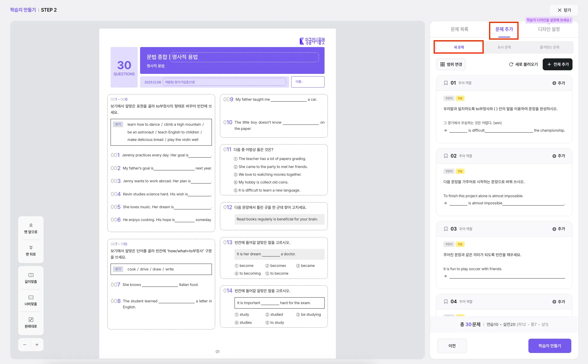588x364 pixels.
Task: Open the 디자인 설정 tab
Action: pos(549,29)
